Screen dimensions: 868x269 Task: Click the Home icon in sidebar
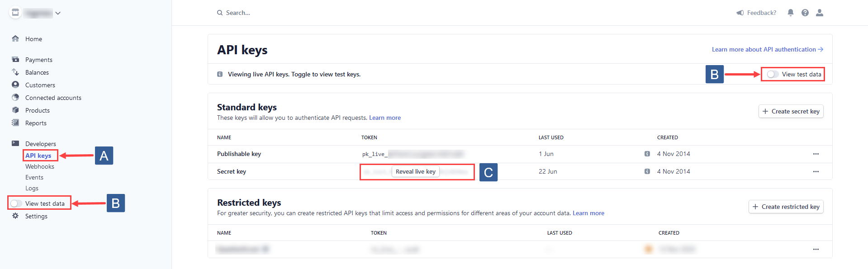pos(15,38)
